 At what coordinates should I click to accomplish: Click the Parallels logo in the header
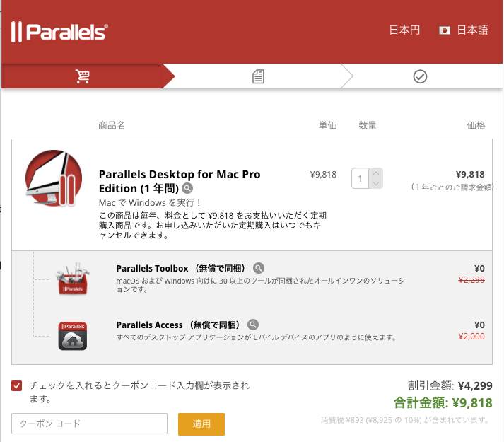(x=59, y=32)
